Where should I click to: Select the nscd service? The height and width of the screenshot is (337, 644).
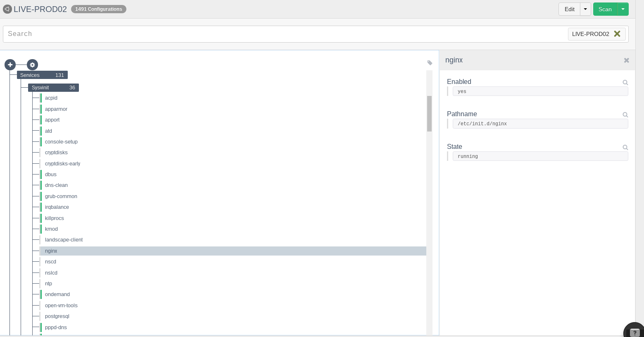(x=50, y=262)
